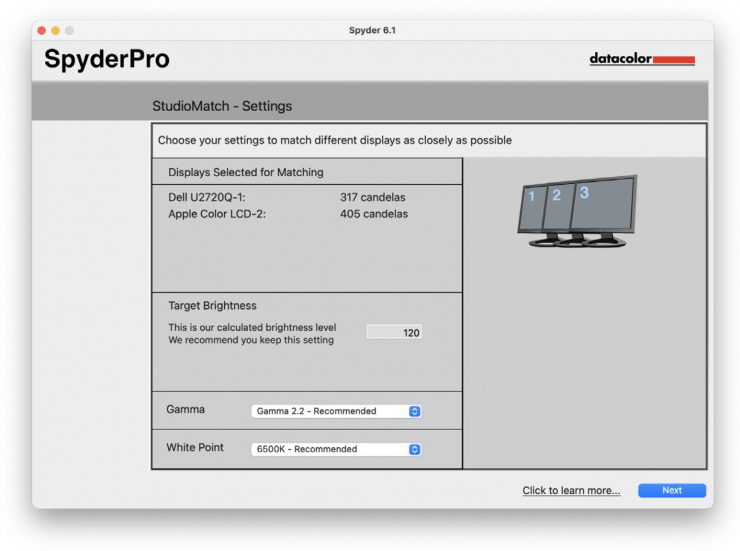Open the White Point 6500K dropdown

[336, 449]
